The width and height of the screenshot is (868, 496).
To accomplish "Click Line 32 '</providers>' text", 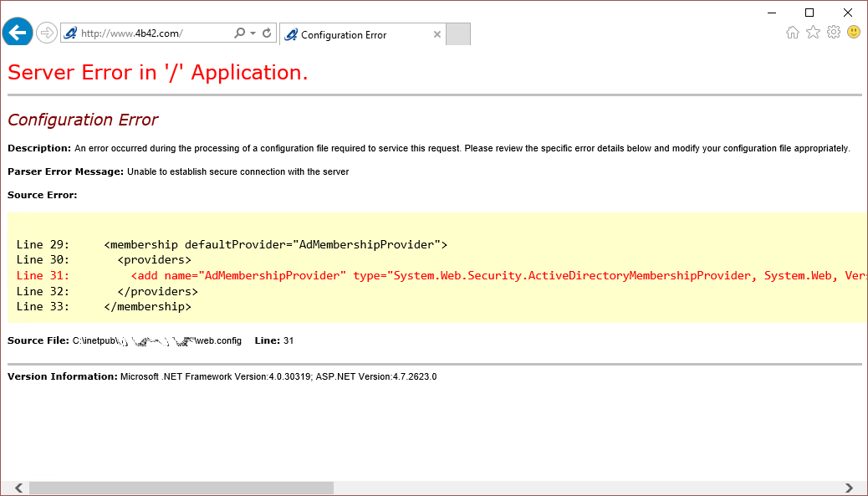I will pos(158,291).
